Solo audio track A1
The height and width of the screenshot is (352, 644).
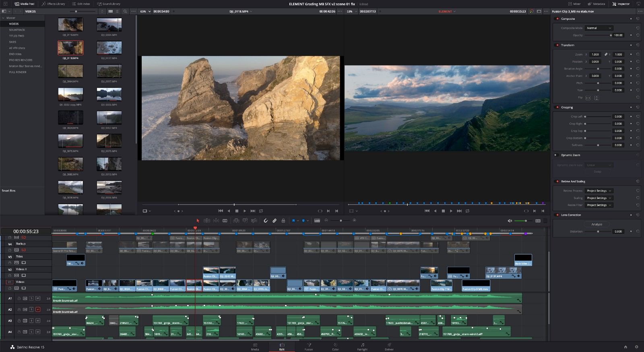(31, 298)
